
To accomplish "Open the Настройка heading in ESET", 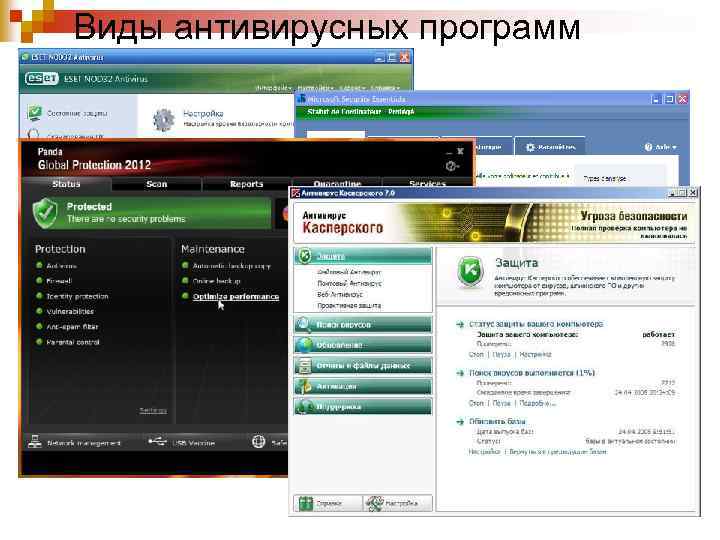I will click(x=203, y=113).
